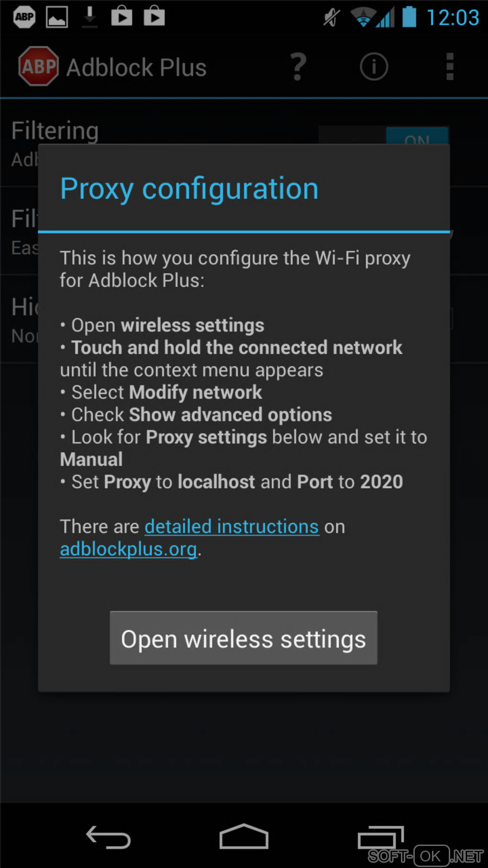Screen dimensions: 488x868
Task: Tap the picture notification icon
Action: 57,17
